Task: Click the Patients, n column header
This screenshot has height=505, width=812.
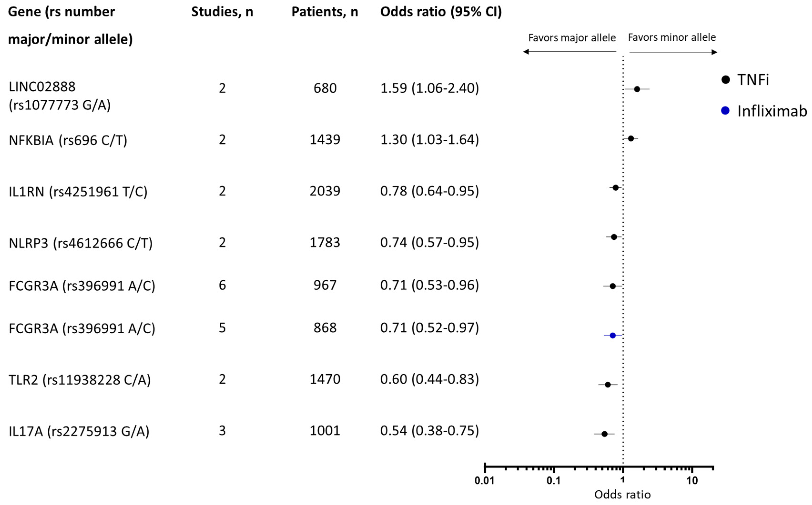Action: pos(325,12)
